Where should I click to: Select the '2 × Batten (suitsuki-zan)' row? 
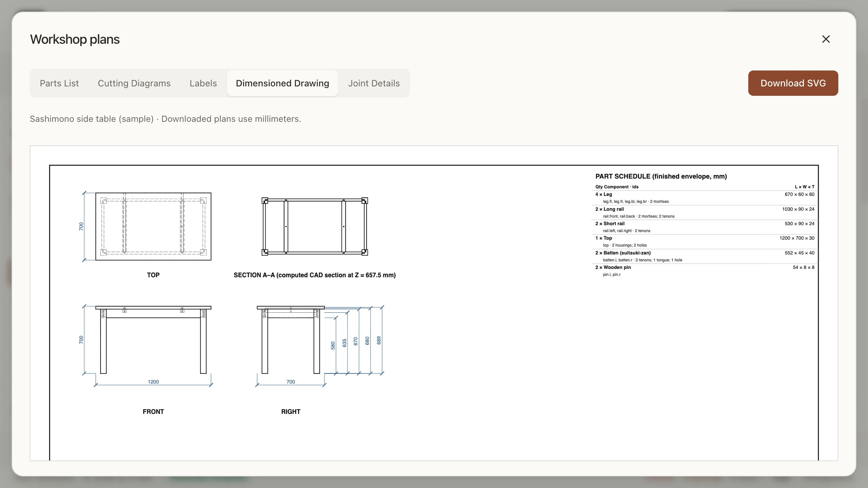tap(705, 256)
